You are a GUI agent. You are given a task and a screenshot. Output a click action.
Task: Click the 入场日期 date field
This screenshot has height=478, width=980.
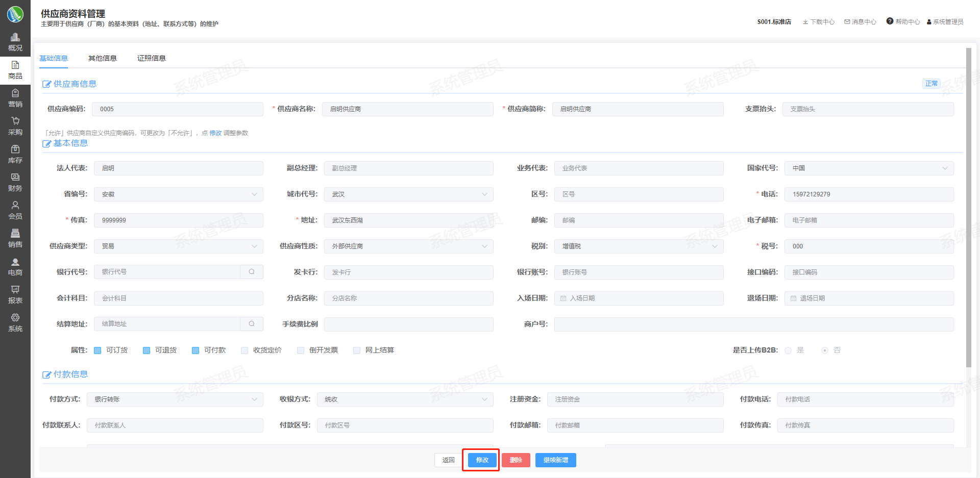click(639, 298)
